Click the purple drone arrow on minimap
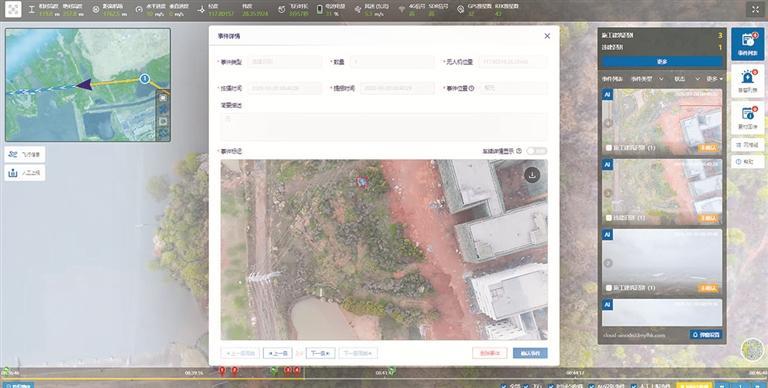The height and width of the screenshot is (388, 768). [x=84, y=85]
